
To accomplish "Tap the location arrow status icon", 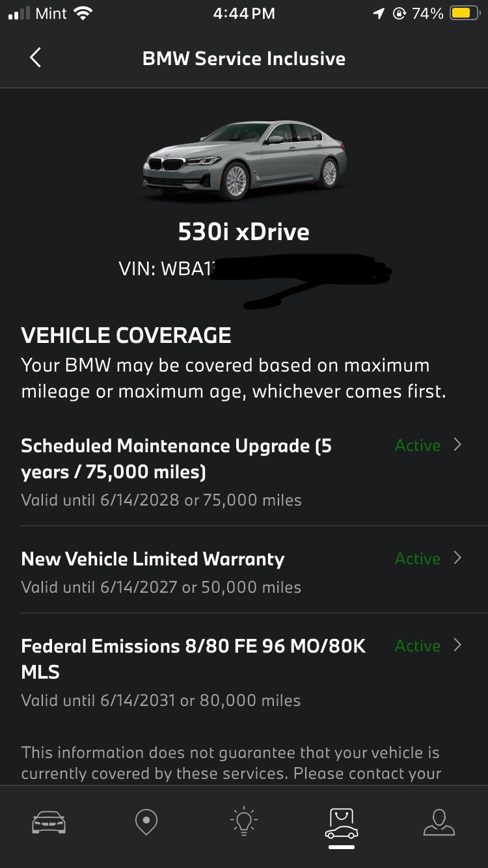I will pos(379,13).
